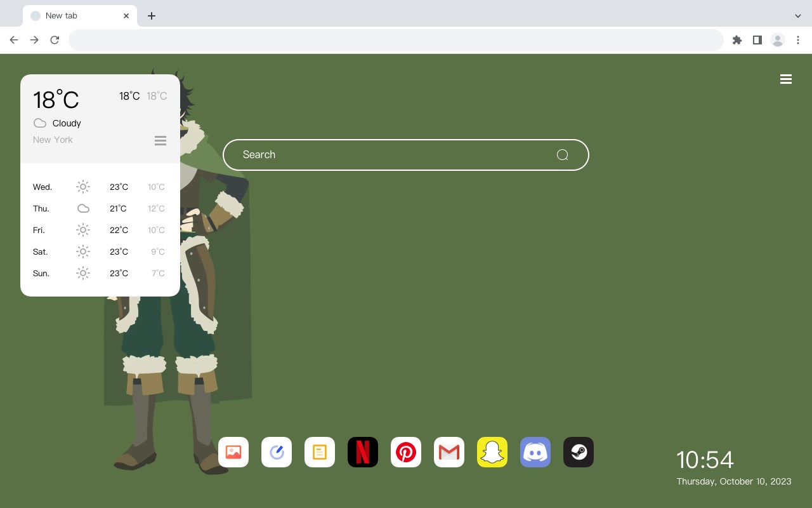Click the magnifier icon in search bar
The image size is (812, 508).
pos(562,155)
